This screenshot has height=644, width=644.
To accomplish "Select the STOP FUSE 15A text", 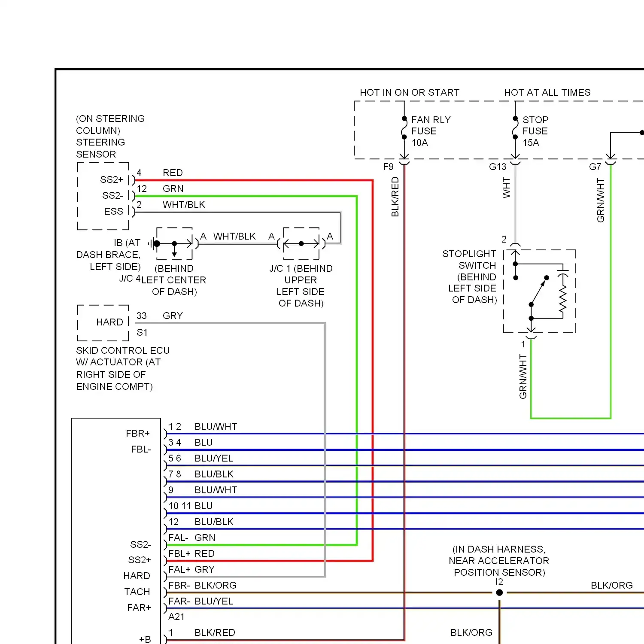I will click(535, 131).
